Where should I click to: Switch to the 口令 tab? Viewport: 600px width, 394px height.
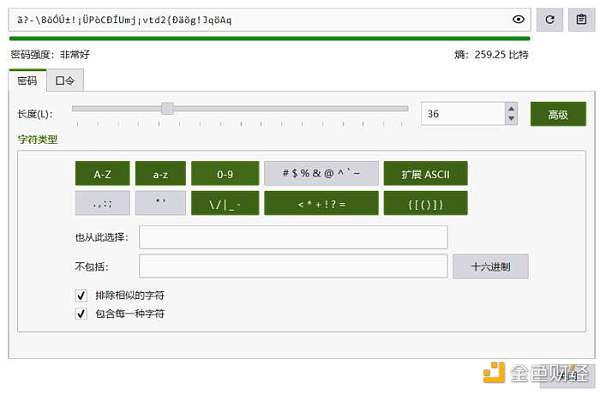(x=65, y=81)
